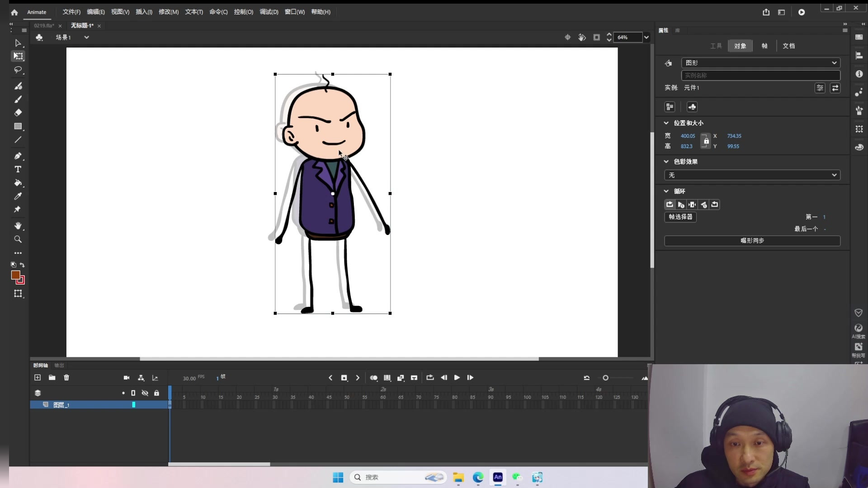Click the clip content outside stage icon
Image resolution: width=868 pixels, height=488 pixels.
(x=597, y=38)
